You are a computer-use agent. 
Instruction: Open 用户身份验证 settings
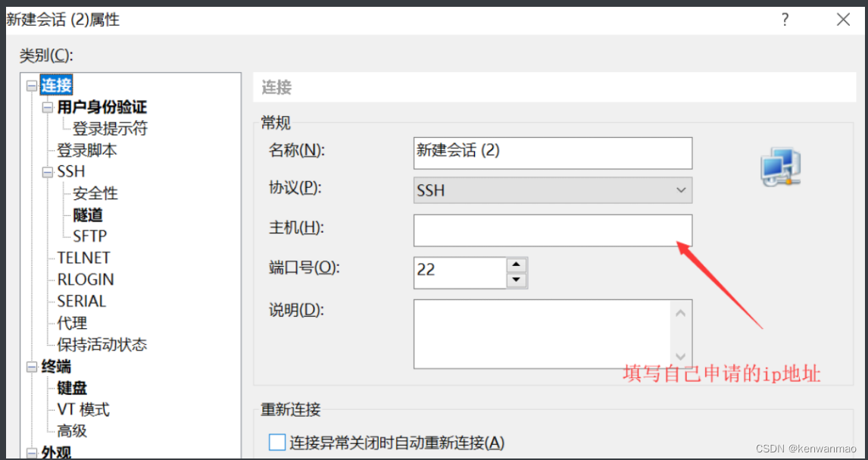pyautogui.click(x=101, y=108)
